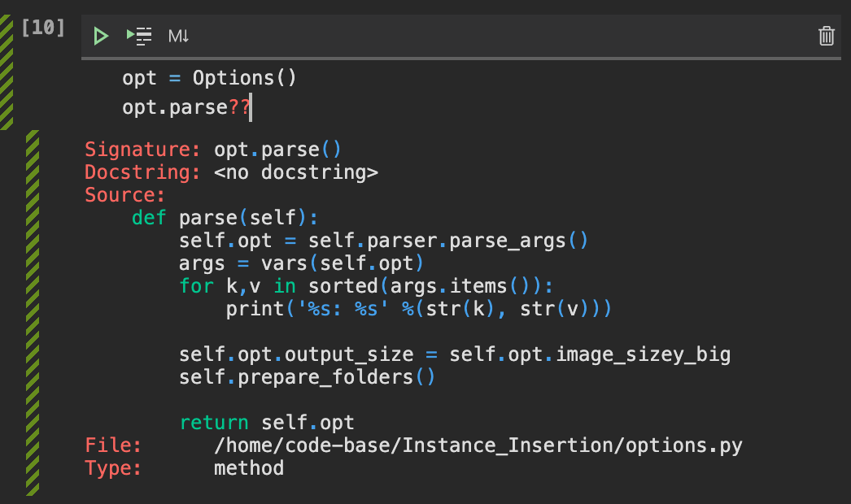
Task: Delete the cell via the trash icon
Action: (827, 36)
